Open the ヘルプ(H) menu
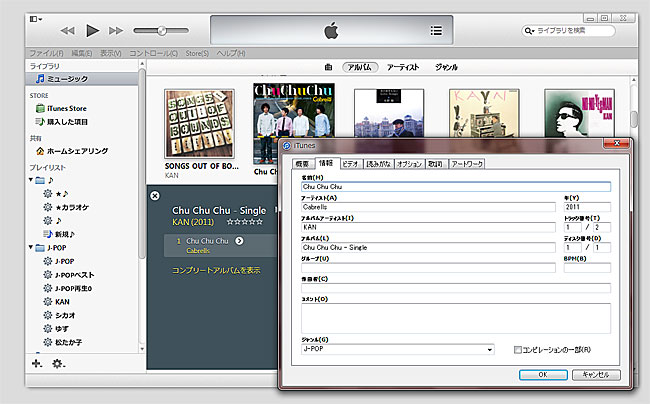Screen dimensions: 650x404 point(230,53)
